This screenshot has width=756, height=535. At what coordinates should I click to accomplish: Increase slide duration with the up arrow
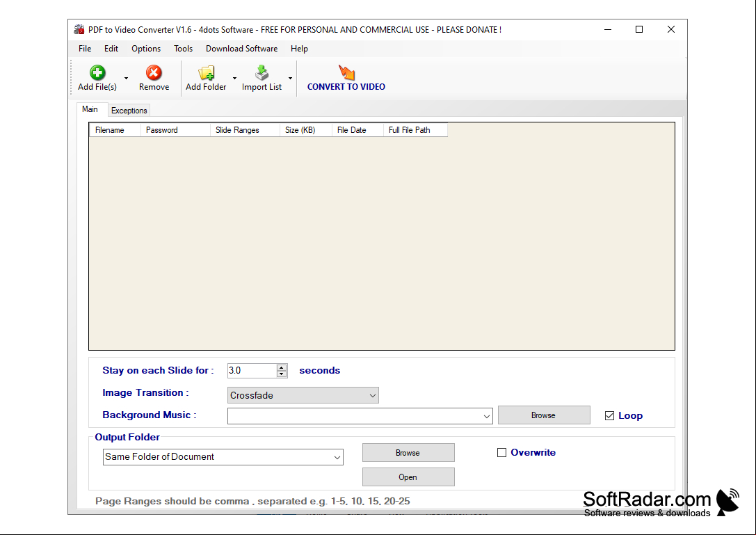[282, 367]
